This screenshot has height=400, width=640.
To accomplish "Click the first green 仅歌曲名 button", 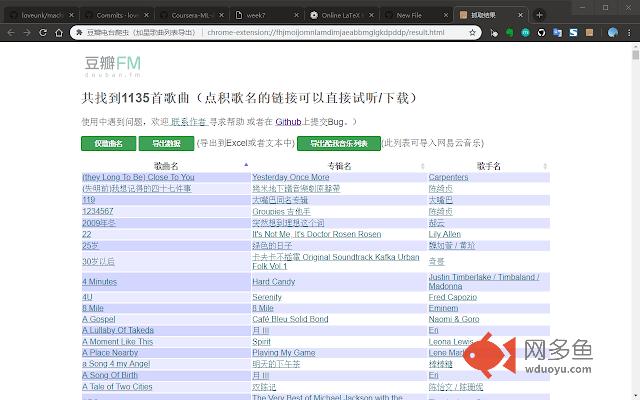I will (109, 143).
